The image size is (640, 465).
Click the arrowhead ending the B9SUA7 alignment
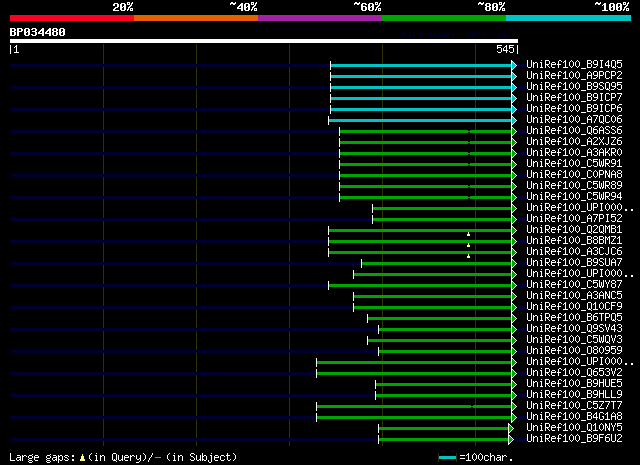tap(514, 264)
